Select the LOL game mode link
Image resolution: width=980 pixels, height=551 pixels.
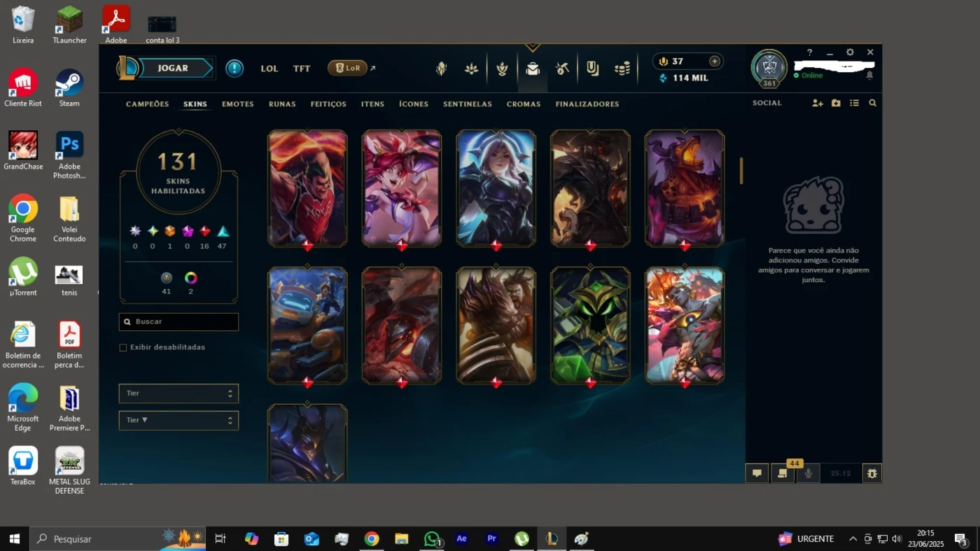[x=269, y=69]
